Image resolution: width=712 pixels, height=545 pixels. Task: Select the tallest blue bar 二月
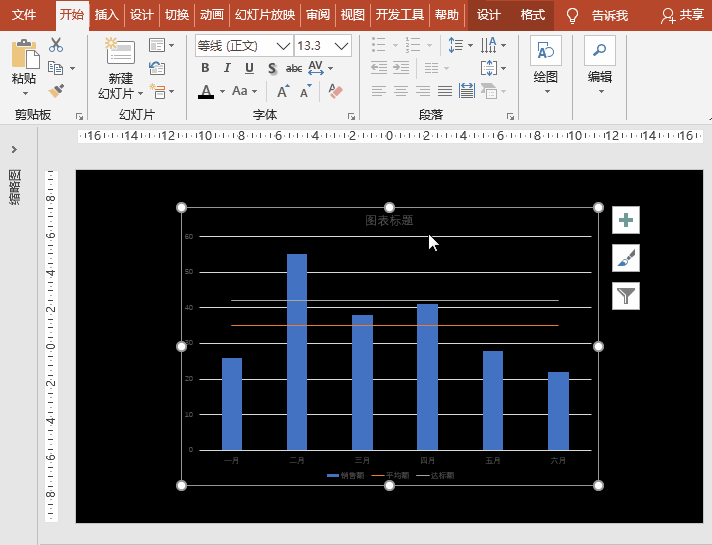297,352
